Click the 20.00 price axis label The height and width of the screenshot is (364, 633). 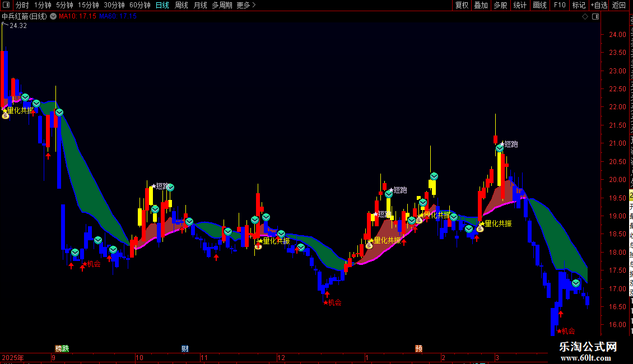[x=618, y=180]
